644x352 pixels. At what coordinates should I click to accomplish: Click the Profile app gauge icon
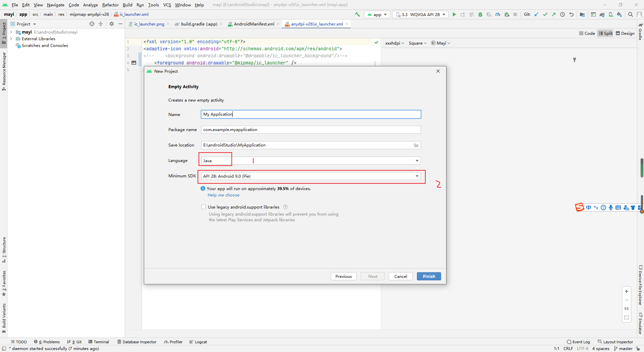pos(498,14)
